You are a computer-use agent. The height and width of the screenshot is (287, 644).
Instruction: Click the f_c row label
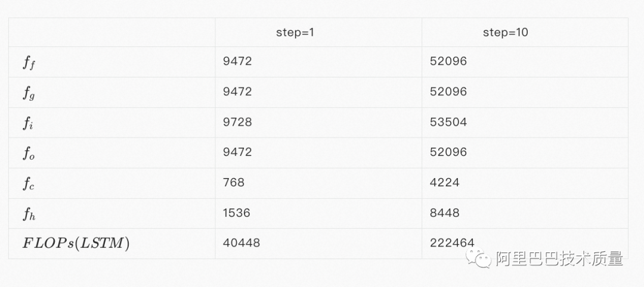tap(29, 183)
